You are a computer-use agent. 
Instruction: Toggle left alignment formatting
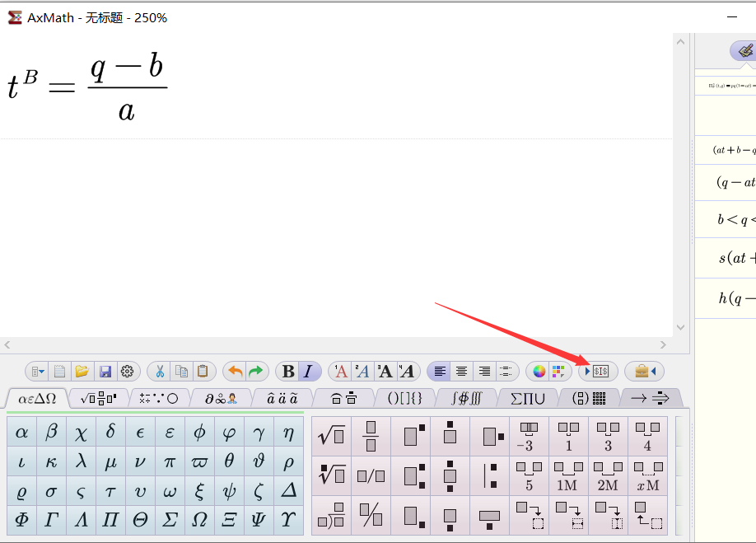[439, 371]
